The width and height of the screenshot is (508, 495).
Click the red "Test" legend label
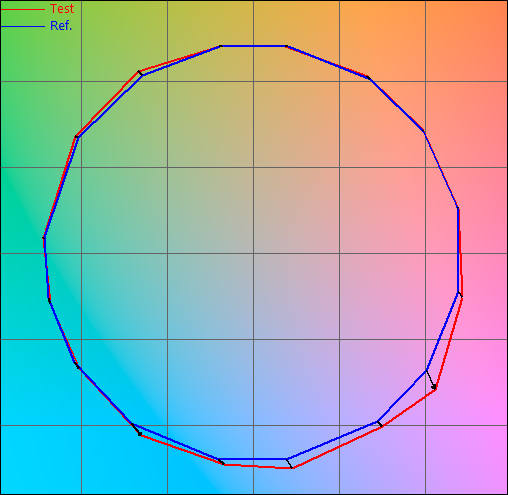[x=62, y=9]
